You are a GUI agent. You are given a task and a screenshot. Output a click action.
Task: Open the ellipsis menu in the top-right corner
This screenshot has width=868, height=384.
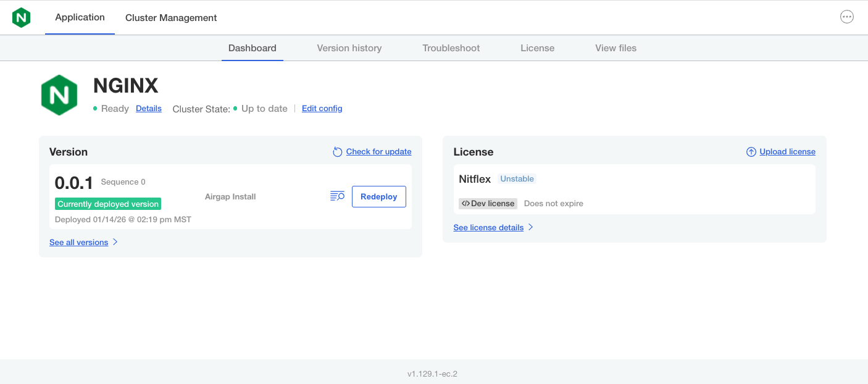[x=846, y=17]
